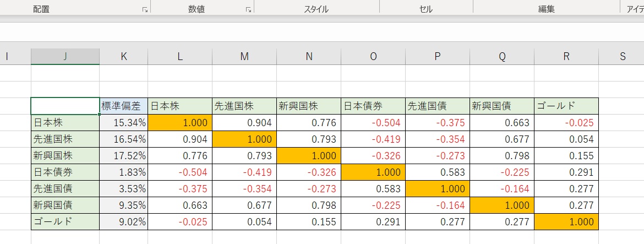Select column header N
644x244 pixels.
(x=309, y=57)
